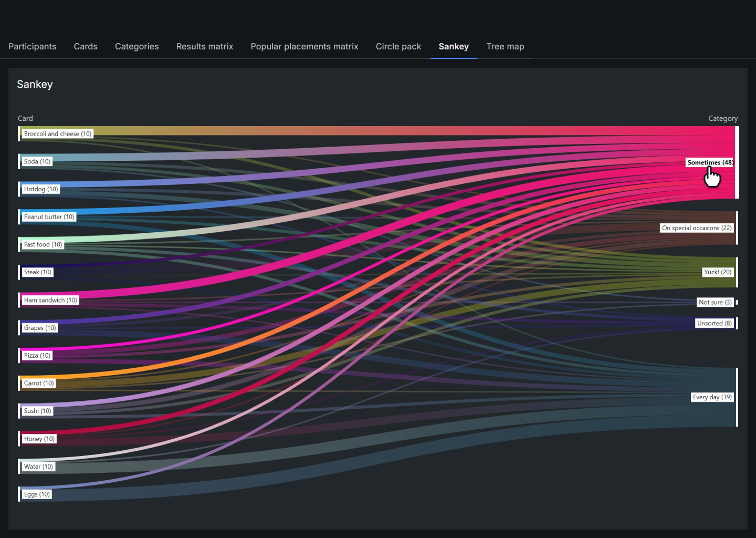Go to the Categories tab

click(136, 46)
